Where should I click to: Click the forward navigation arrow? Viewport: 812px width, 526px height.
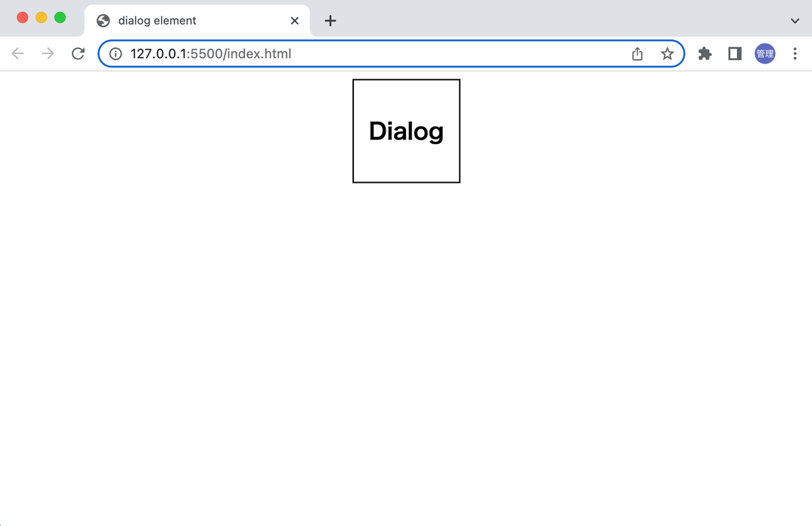tap(47, 53)
